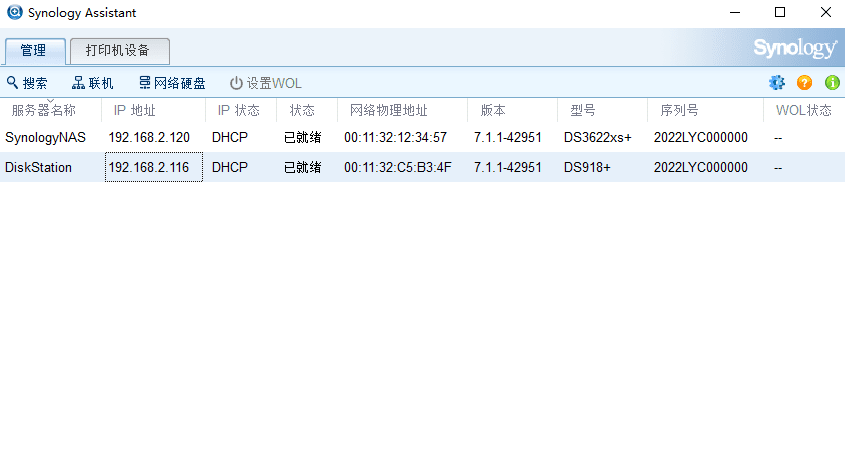Minimize the Synology Assistant window
Screen dimensions: 845x455
pyautogui.click(x=735, y=12)
